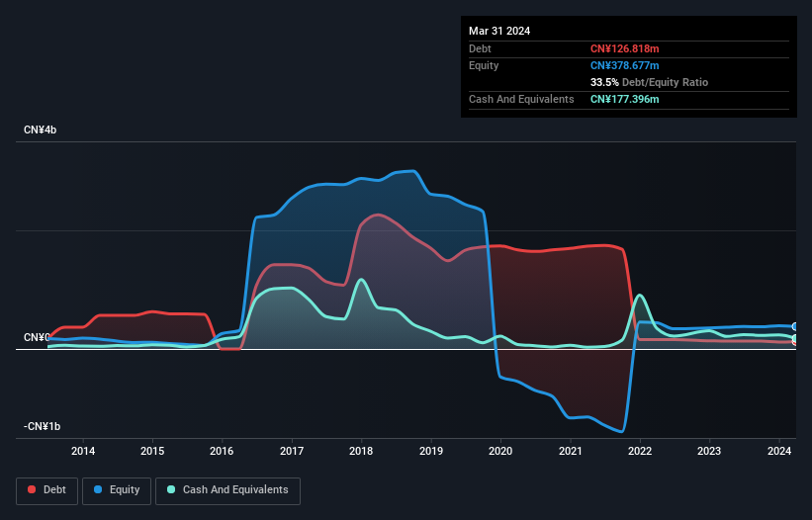Click the CN¥4b y-axis label
Image resolution: width=812 pixels, height=520 pixels.
pos(40,130)
